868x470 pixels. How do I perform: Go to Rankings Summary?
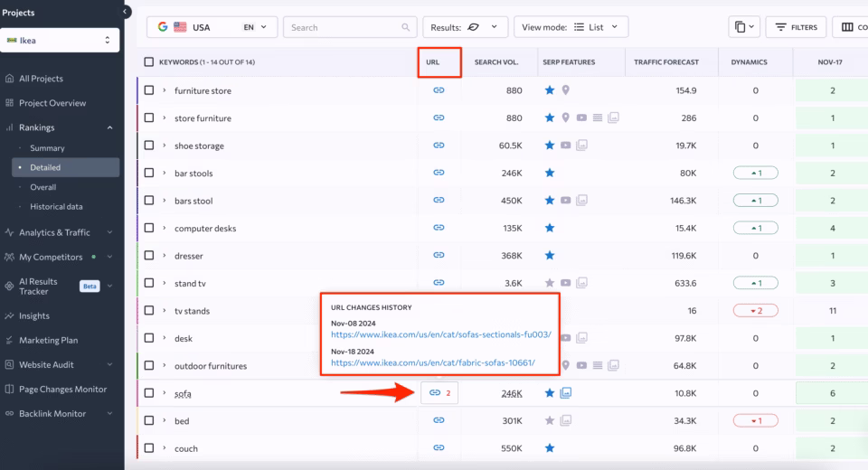click(x=47, y=148)
